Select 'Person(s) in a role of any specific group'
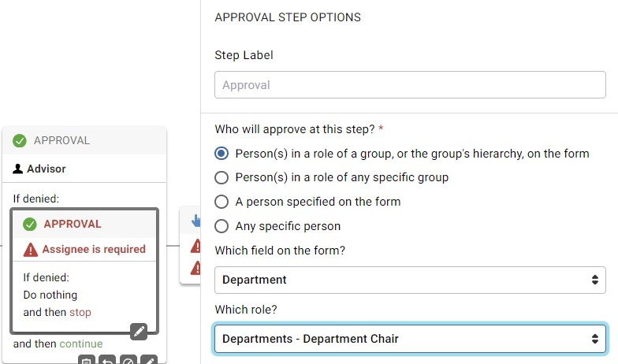The width and height of the screenshot is (618, 364). 222,177
